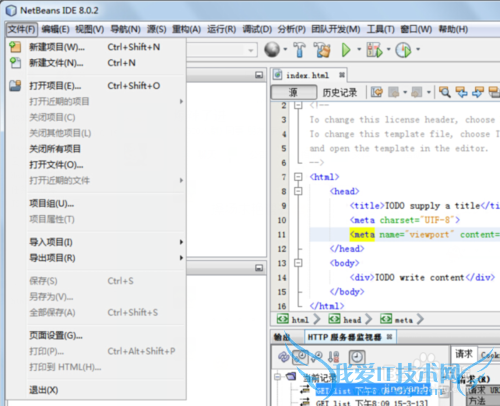Click the <meta name="viewport" code line 11
The width and height of the screenshot is (500, 406).
pos(405,234)
